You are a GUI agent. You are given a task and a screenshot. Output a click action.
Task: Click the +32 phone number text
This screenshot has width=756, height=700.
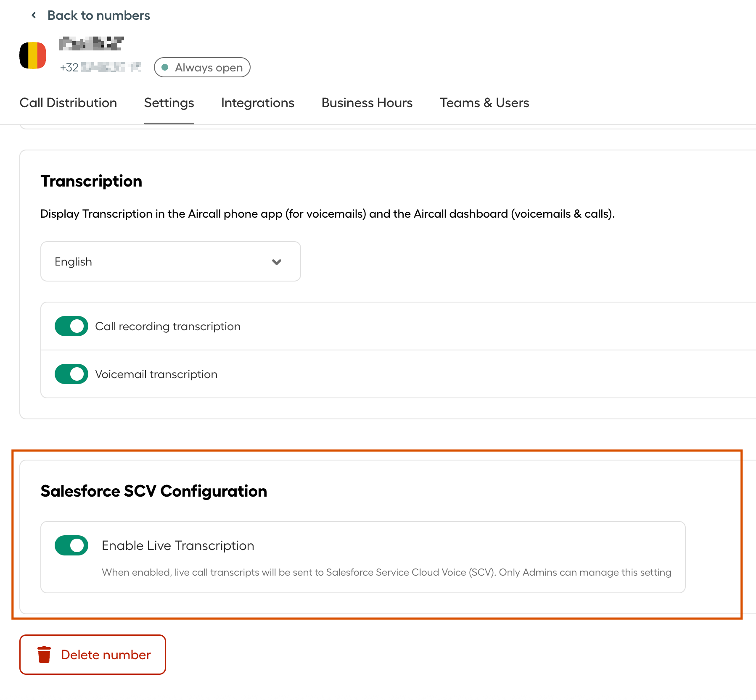100,67
